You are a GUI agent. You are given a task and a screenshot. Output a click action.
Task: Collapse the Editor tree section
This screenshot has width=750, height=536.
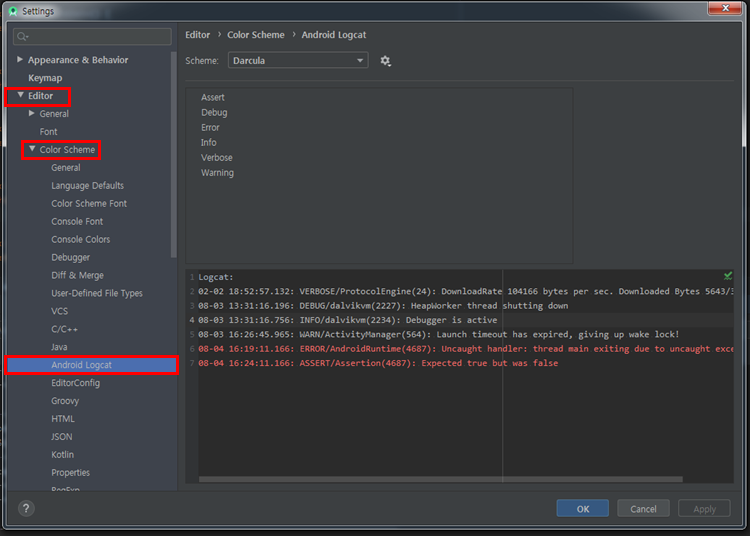[x=21, y=95]
